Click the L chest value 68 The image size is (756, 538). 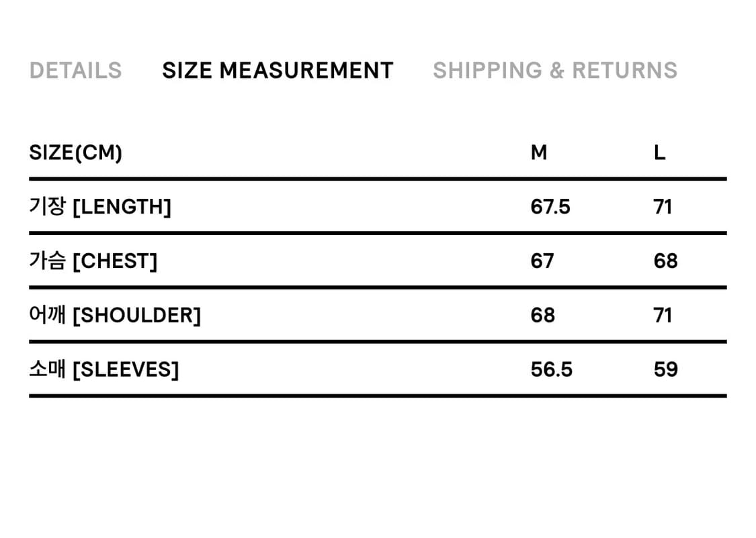pyautogui.click(x=665, y=261)
